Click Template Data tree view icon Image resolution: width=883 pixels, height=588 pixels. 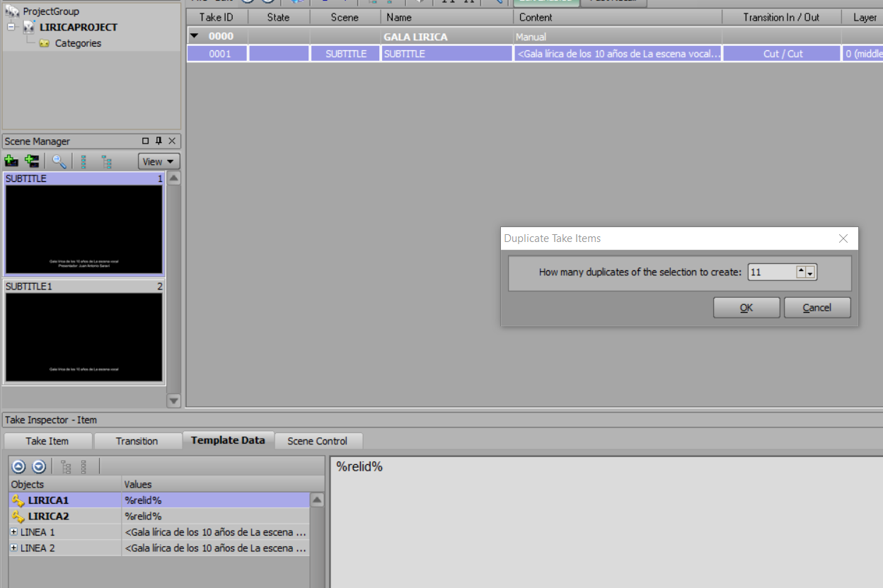coord(67,466)
